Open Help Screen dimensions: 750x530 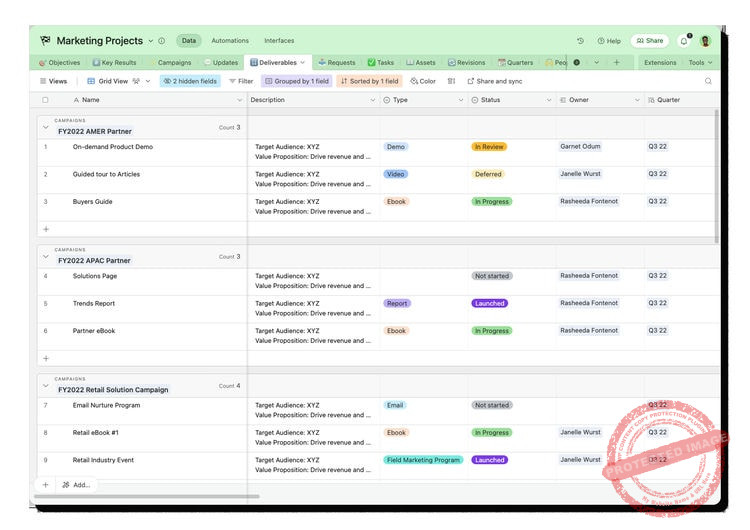point(609,41)
